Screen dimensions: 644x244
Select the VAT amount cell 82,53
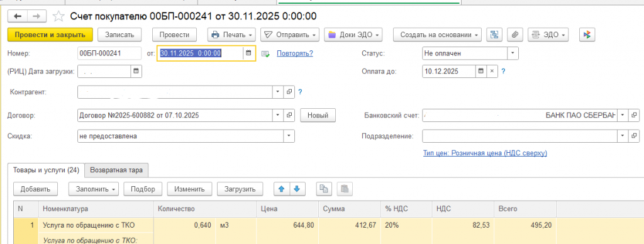(x=463, y=225)
